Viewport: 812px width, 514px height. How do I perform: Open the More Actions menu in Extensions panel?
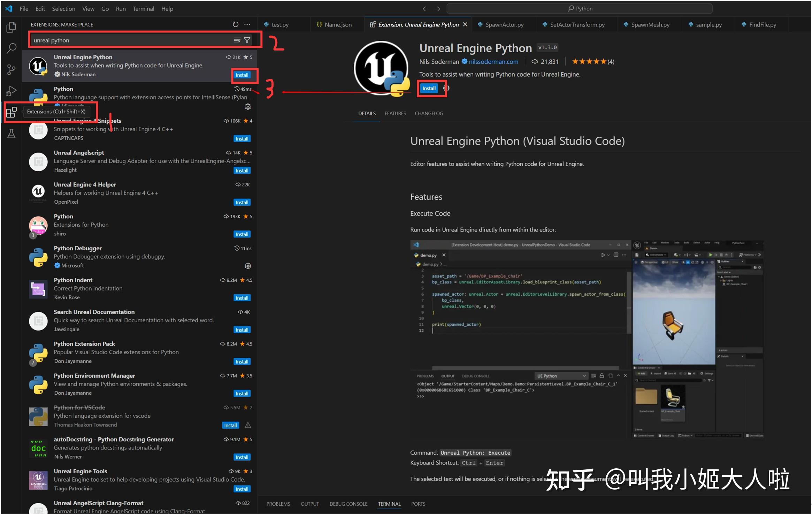247,24
